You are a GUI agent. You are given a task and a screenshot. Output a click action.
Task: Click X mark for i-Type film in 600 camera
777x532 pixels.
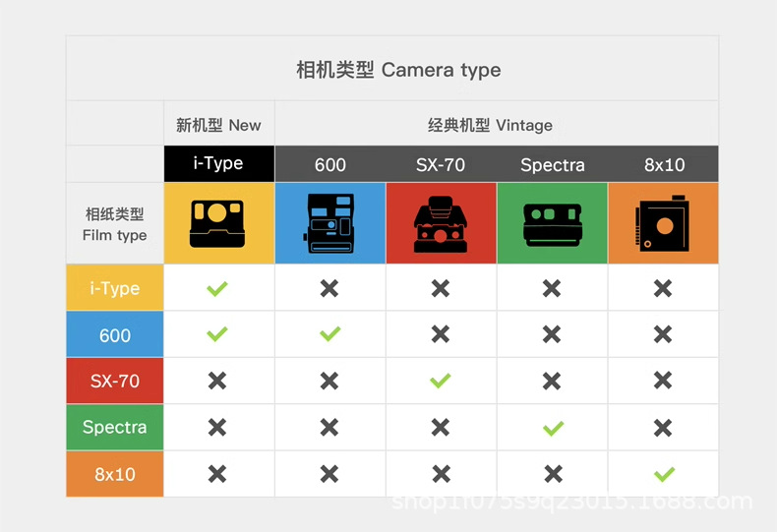[x=329, y=288]
